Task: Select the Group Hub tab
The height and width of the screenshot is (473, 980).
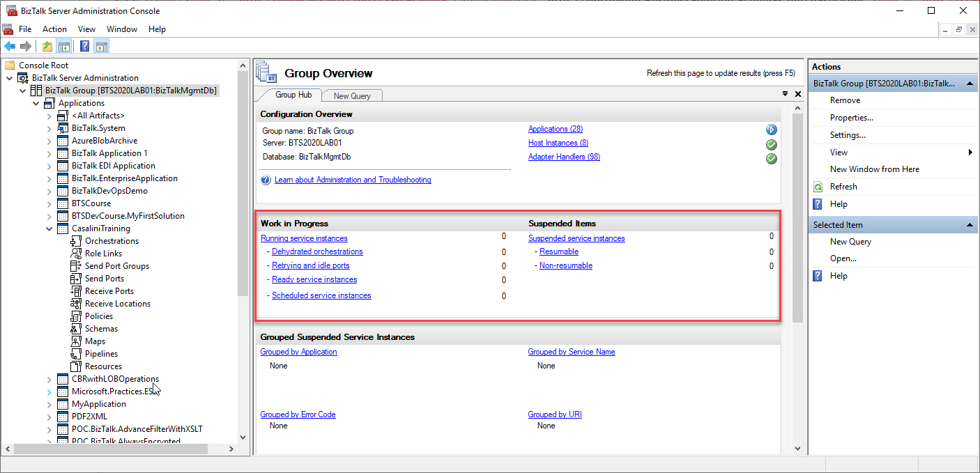Action: tap(293, 95)
